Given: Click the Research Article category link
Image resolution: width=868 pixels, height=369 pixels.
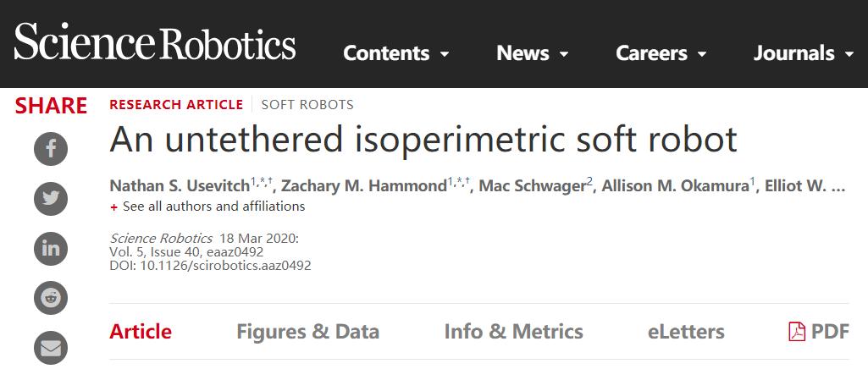Looking at the screenshot, I should [x=176, y=105].
